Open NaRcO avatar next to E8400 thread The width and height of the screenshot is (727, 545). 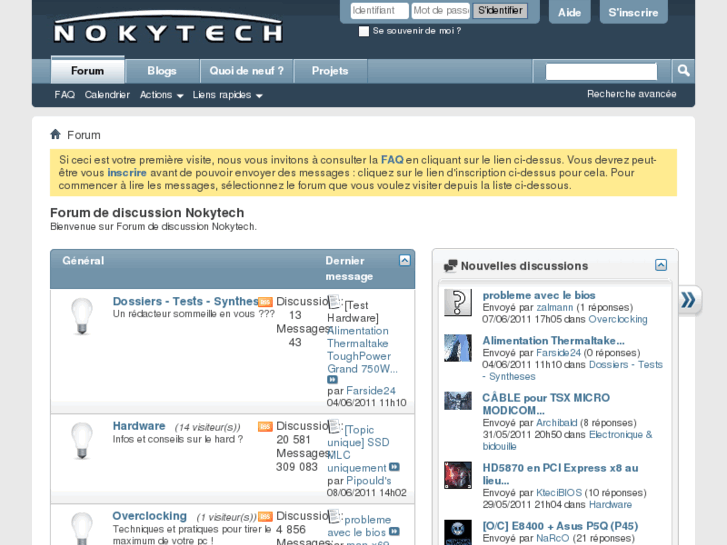(458, 532)
